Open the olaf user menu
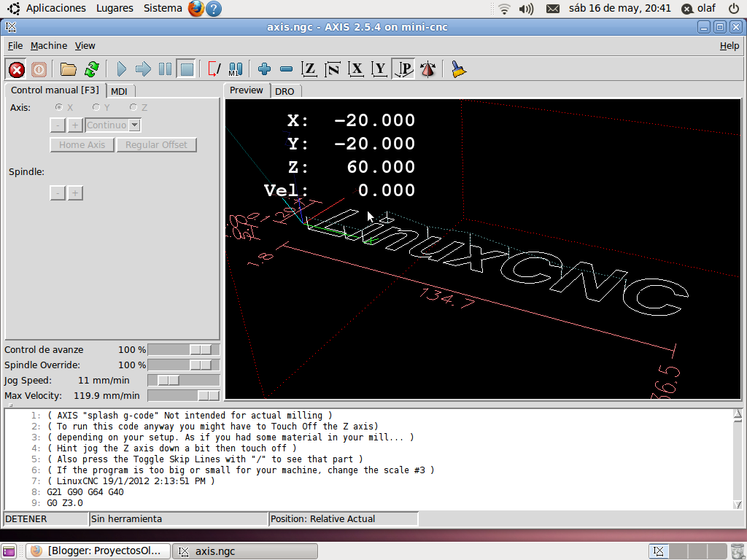The width and height of the screenshot is (747, 560). coord(698,8)
